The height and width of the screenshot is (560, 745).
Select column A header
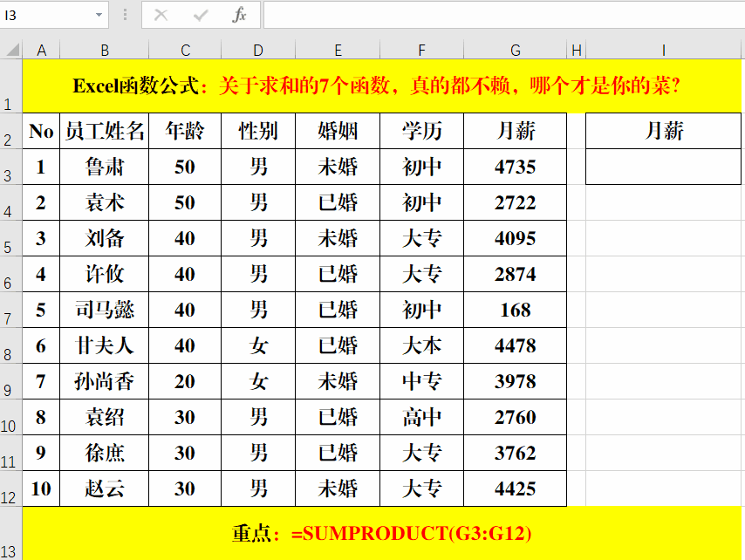[x=40, y=50]
